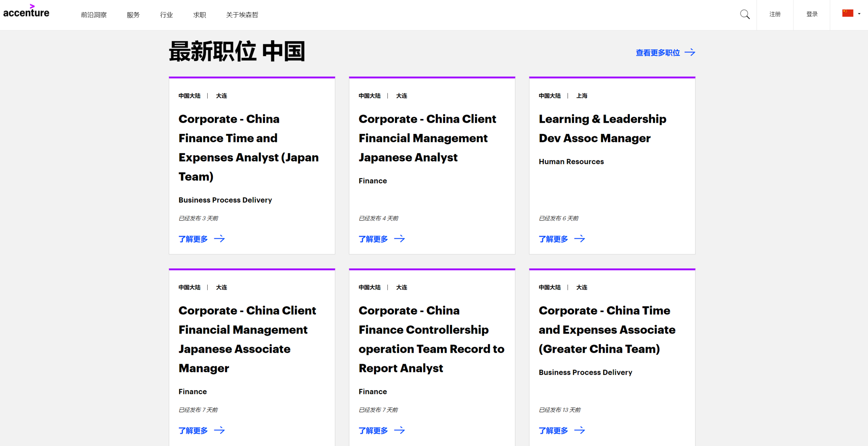Click the Accenture logo
The height and width of the screenshot is (446, 868).
click(26, 12)
